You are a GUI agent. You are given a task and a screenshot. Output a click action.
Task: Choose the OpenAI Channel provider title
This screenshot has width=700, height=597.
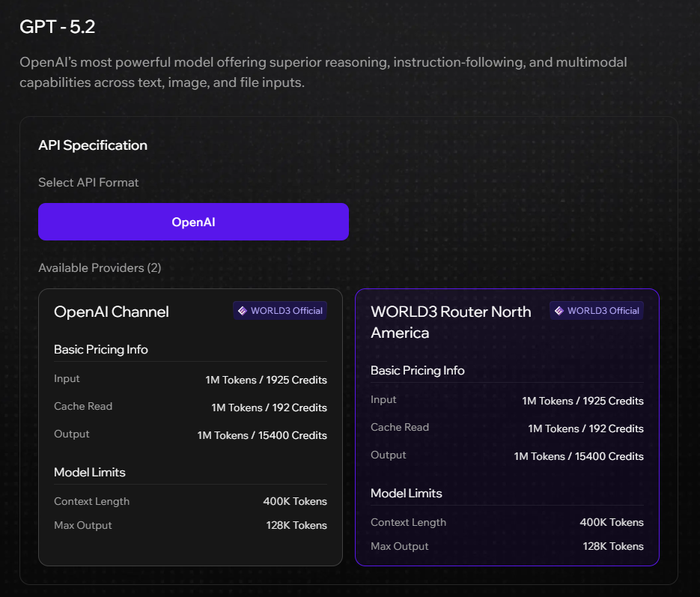click(112, 312)
